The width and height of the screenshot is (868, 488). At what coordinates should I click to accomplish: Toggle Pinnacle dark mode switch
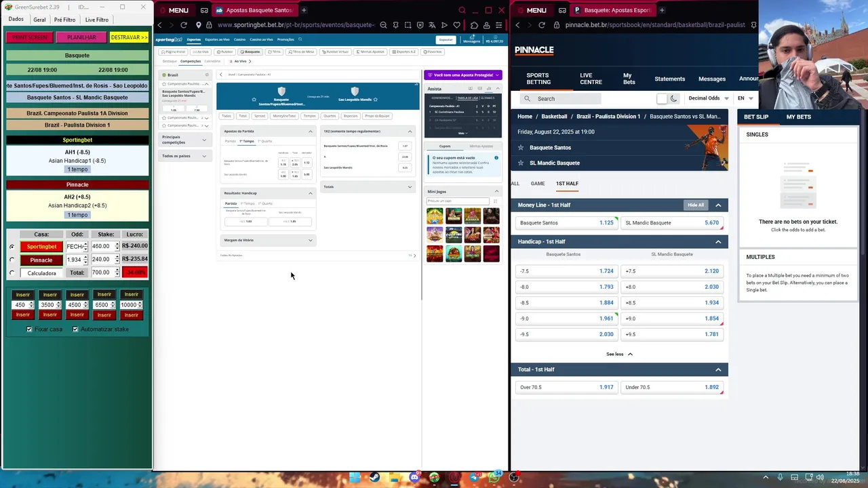(667, 98)
